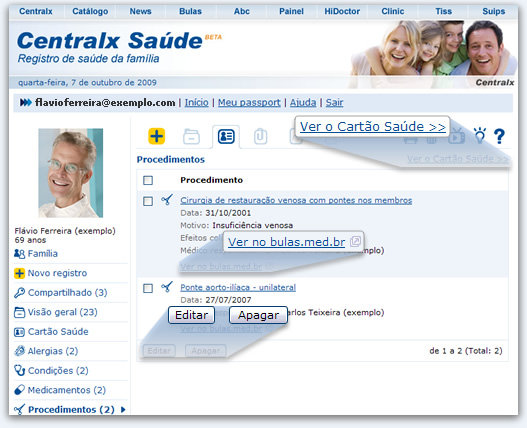Open Painel in top navigation
This screenshot has height=428, width=527.
[291, 11]
